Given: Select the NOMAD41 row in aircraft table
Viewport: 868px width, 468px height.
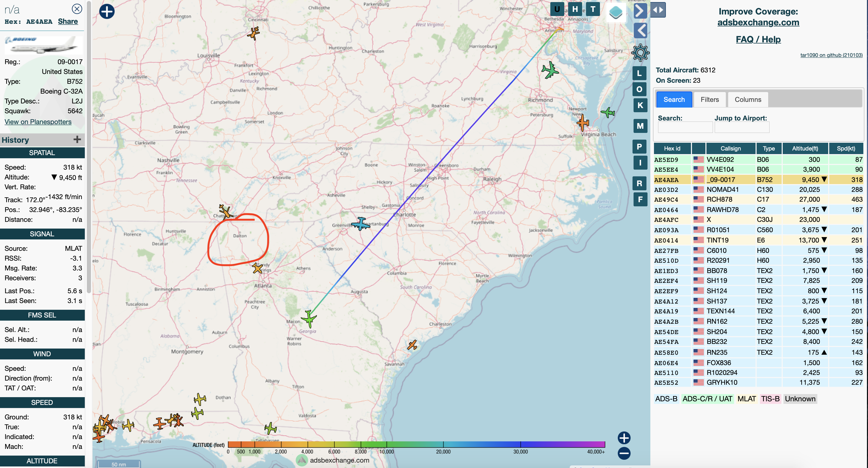Looking at the screenshot, I should [x=758, y=190].
